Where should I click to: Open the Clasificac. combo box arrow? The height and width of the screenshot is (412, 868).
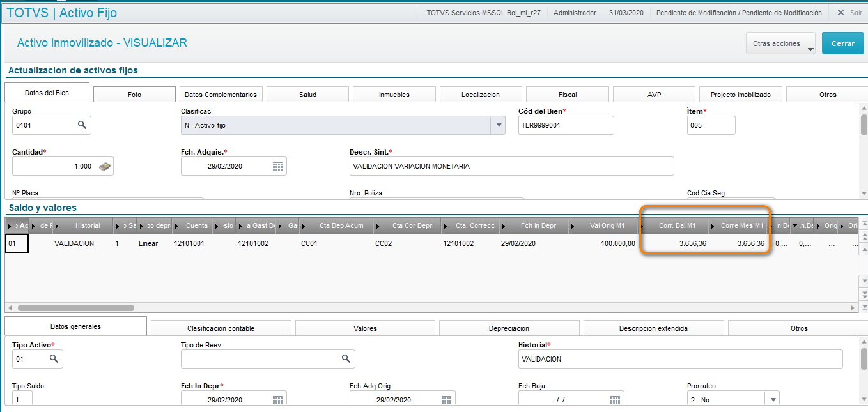499,125
